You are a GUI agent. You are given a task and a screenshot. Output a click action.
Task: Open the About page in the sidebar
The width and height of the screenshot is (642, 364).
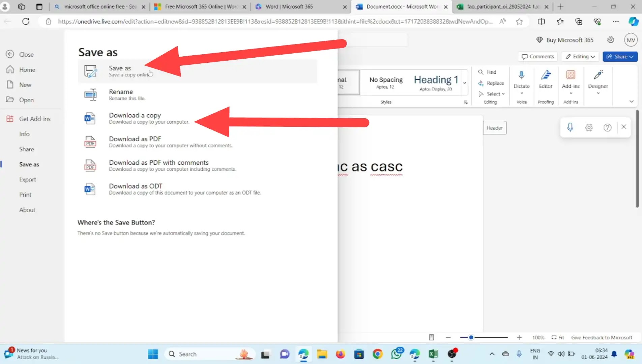[x=27, y=210]
